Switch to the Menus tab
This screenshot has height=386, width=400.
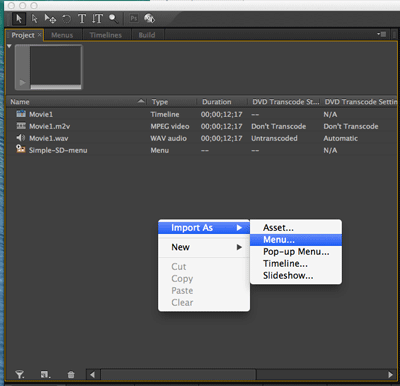[62, 35]
